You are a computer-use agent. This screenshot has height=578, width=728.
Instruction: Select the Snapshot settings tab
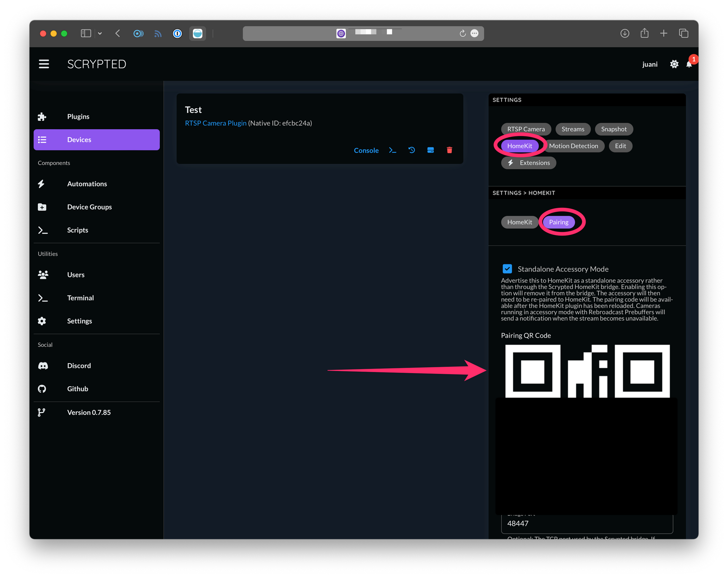click(x=614, y=129)
